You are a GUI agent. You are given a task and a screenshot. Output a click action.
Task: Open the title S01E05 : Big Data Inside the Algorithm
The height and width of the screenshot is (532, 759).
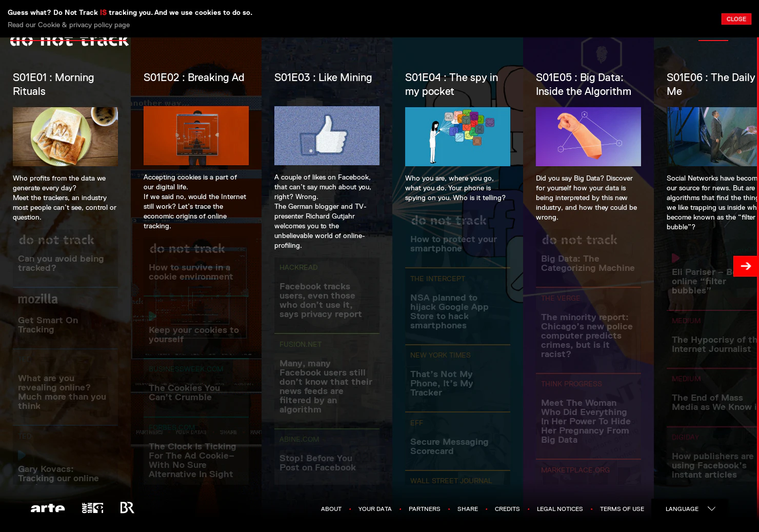pos(584,84)
